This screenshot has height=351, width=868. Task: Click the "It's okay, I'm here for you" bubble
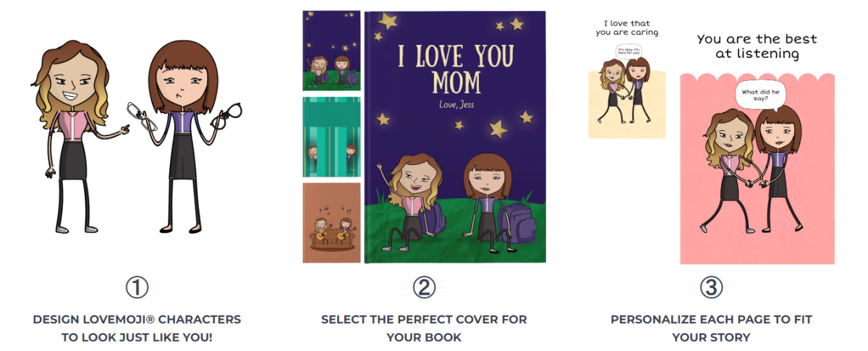click(626, 51)
